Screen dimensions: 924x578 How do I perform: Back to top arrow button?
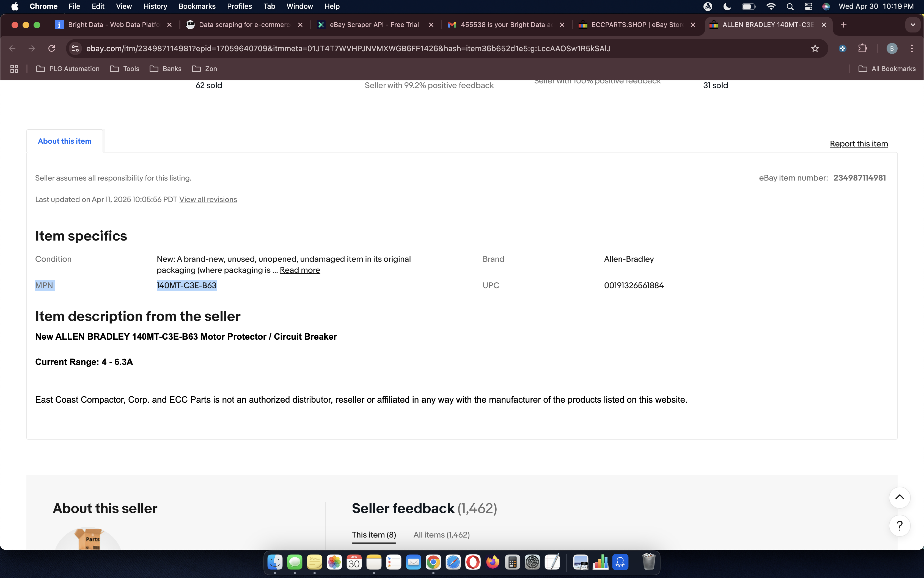click(x=900, y=497)
